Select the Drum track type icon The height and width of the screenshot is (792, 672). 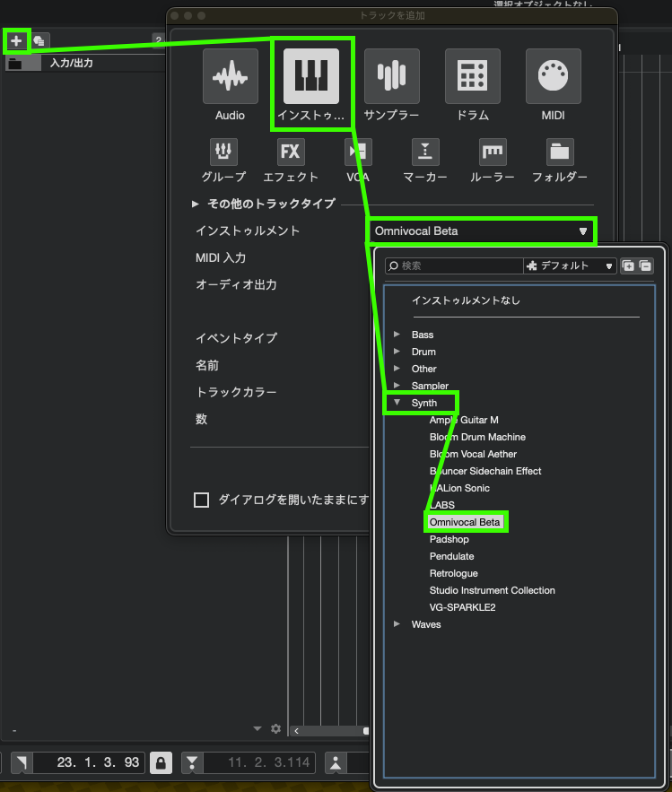point(473,77)
